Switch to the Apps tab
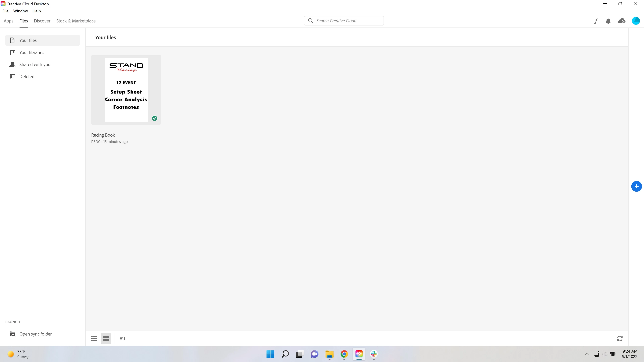The height and width of the screenshot is (362, 644). [9, 21]
